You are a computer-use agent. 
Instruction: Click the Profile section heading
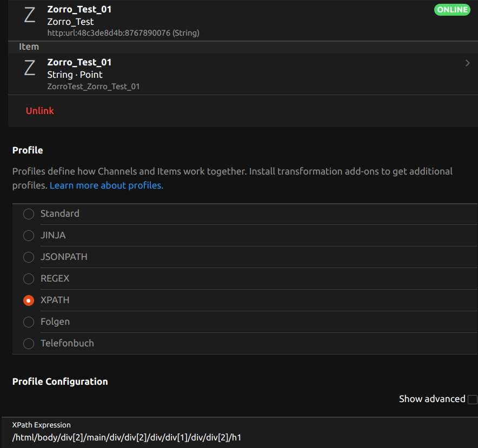click(28, 150)
